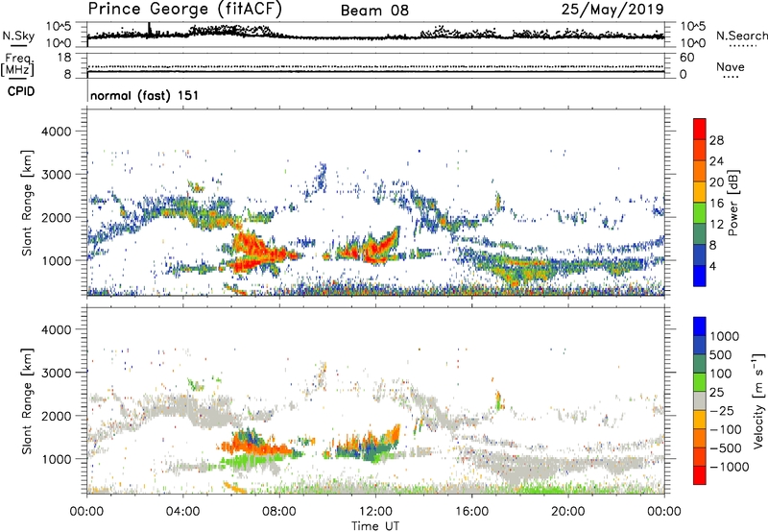Click the 'Slant Range [km]' label of velocity panel
The width and height of the screenshot is (768, 532).
27,401
